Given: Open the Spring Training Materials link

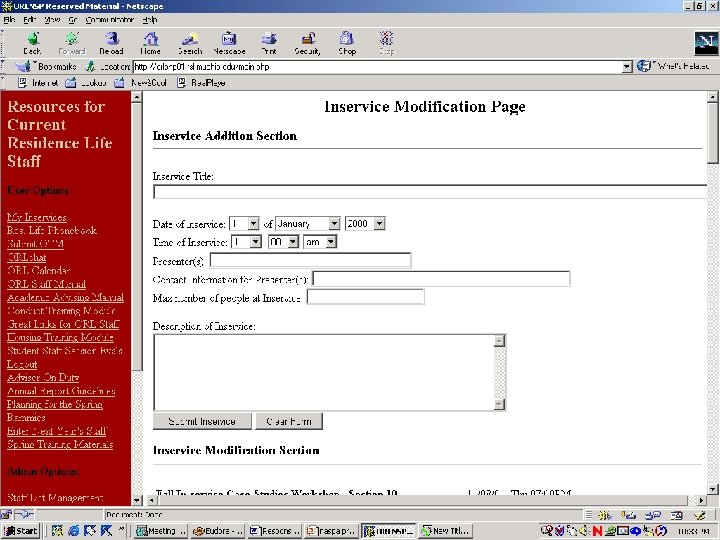Looking at the screenshot, I should point(60,444).
